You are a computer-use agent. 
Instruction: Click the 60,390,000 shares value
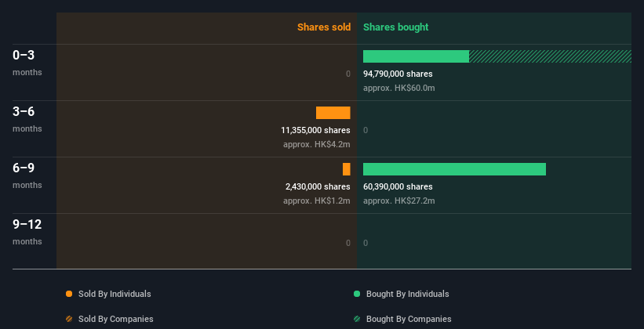398,186
